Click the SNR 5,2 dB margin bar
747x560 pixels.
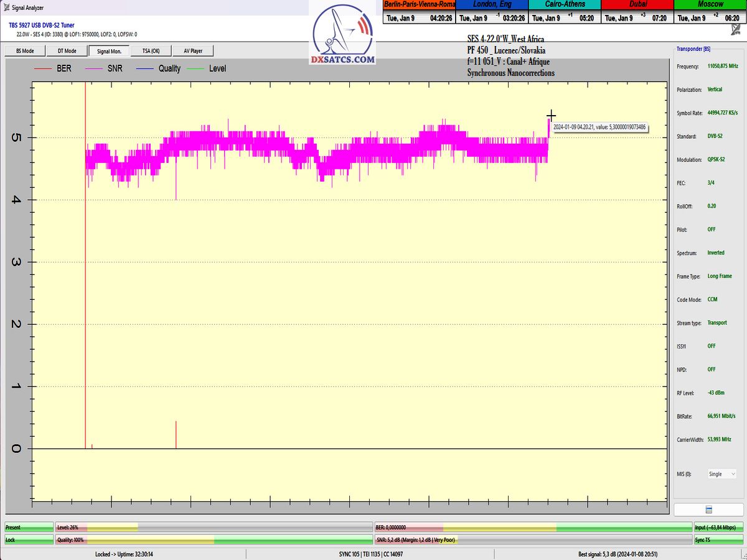coord(532,539)
